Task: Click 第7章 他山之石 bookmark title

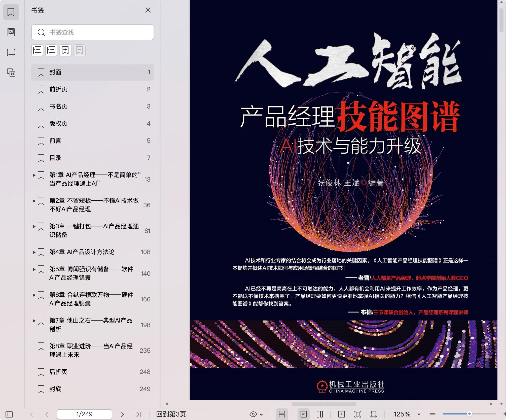Action: pos(91,325)
